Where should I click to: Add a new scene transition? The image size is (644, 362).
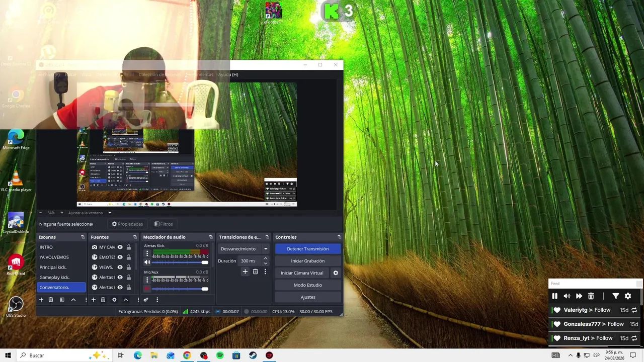point(245,271)
